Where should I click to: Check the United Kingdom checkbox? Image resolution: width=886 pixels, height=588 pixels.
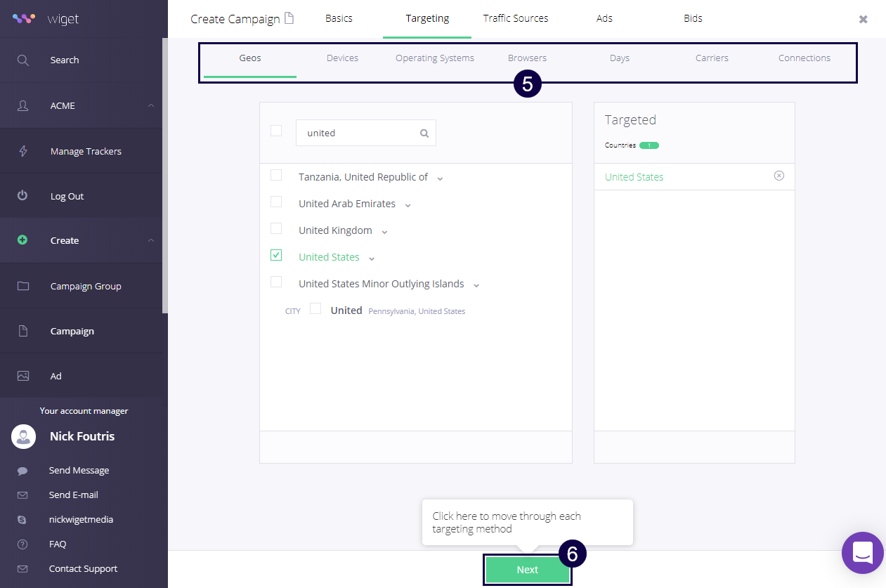[276, 229]
